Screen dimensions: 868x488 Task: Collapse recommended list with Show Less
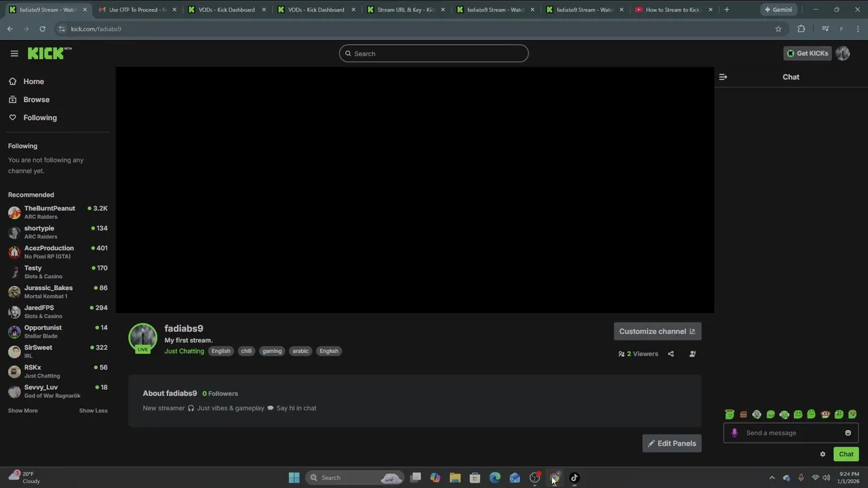pos(93,411)
